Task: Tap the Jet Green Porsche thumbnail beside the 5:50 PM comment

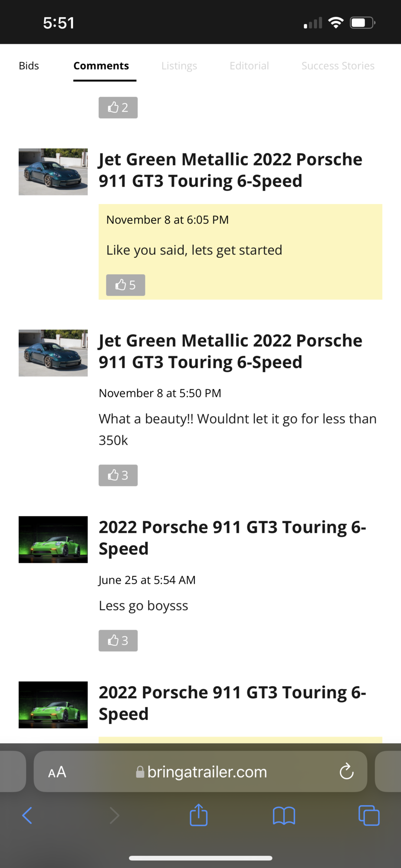Action: tap(53, 353)
